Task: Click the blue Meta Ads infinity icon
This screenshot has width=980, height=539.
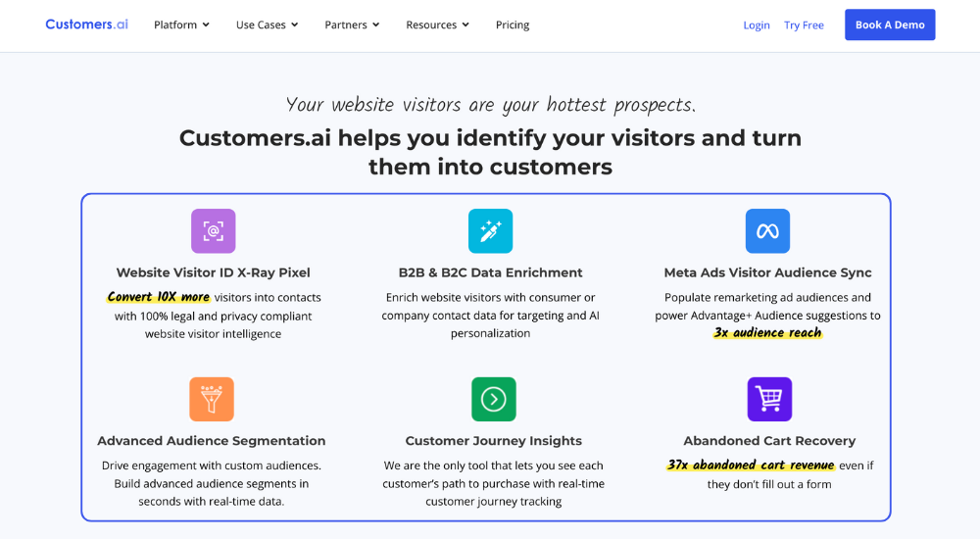Action: click(x=767, y=230)
